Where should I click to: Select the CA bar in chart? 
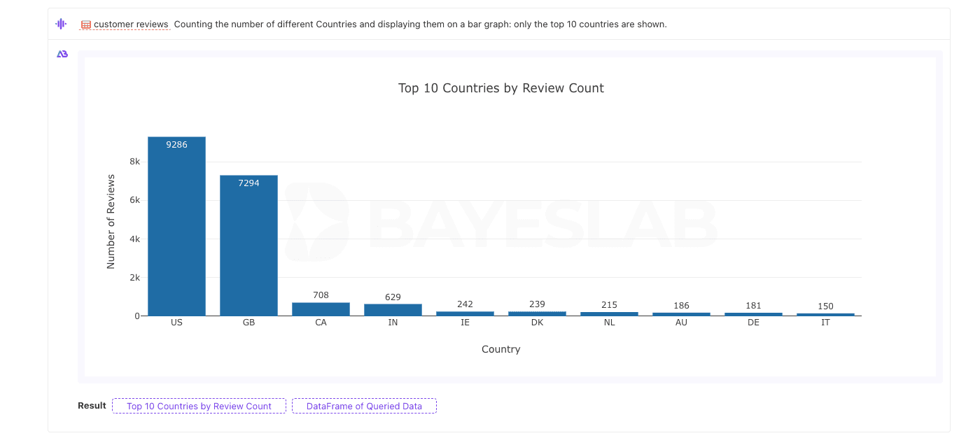click(321, 309)
